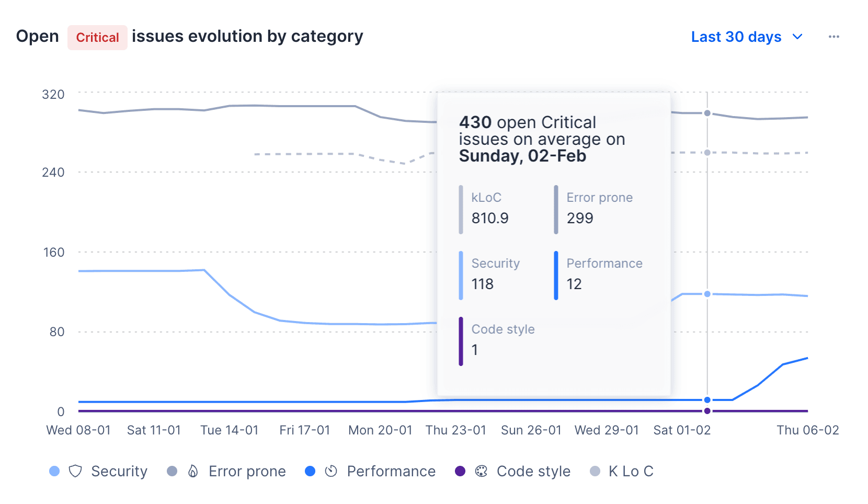Screen dimensions: 868x504
Task: Click the Critical severity badge
Action: [97, 37]
